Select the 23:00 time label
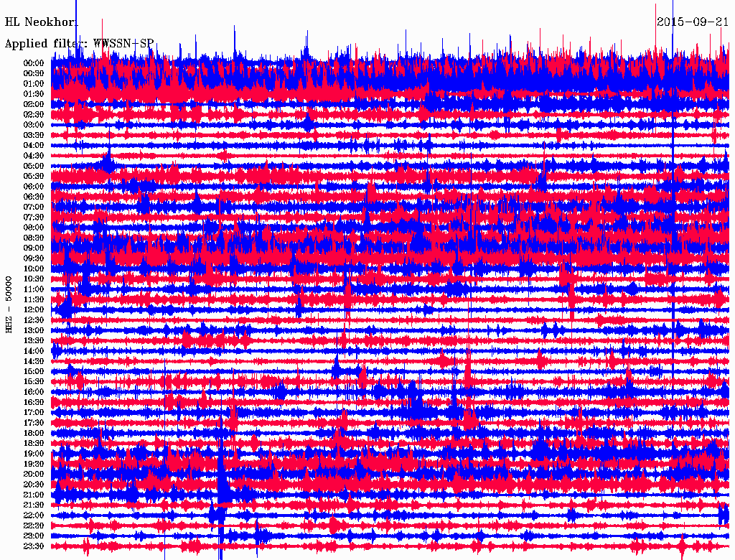Viewport: 735px width, 560px height. point(34,536)
